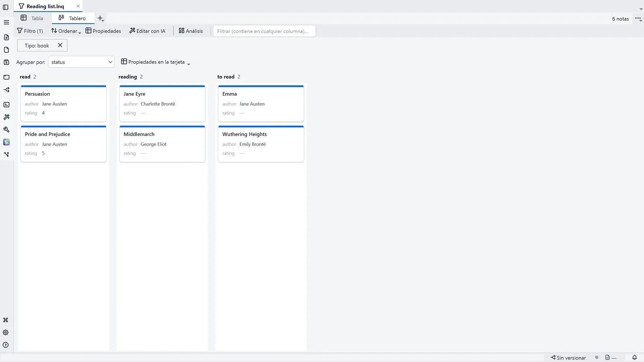Open version control branch icon in sidebar
644x362 pixels.
tap(6, 90)
